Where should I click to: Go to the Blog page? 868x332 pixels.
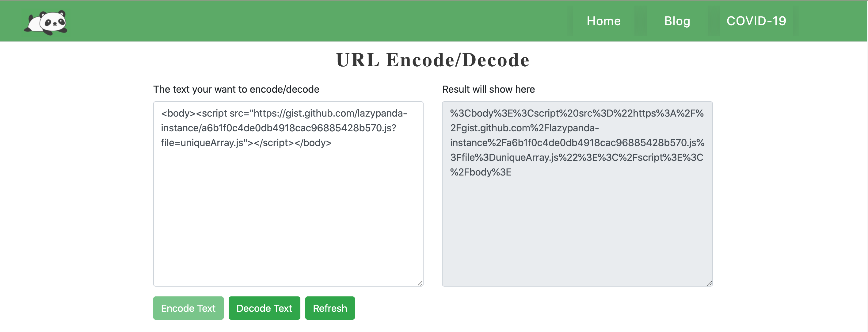677,21
